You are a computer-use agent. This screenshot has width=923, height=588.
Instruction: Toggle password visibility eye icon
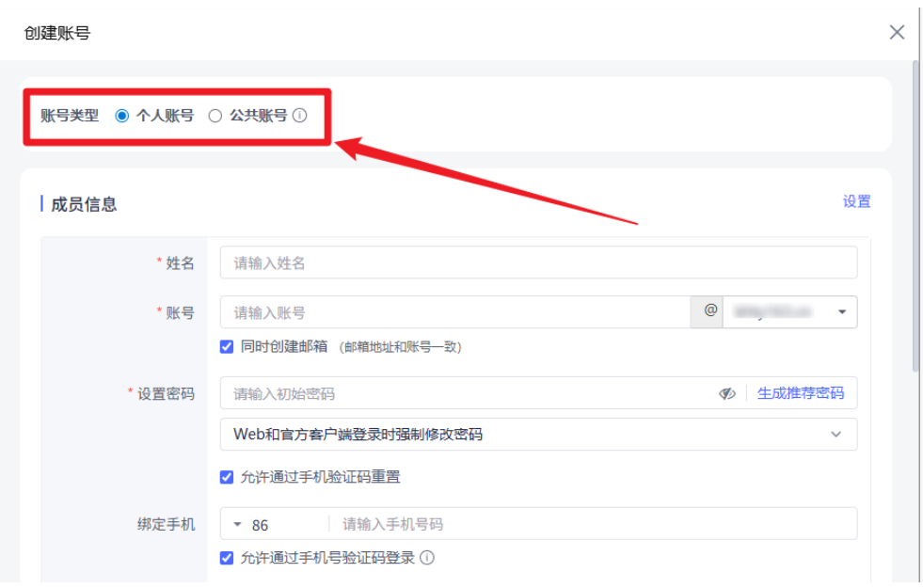pyautogui.click(x=727, y=393)
